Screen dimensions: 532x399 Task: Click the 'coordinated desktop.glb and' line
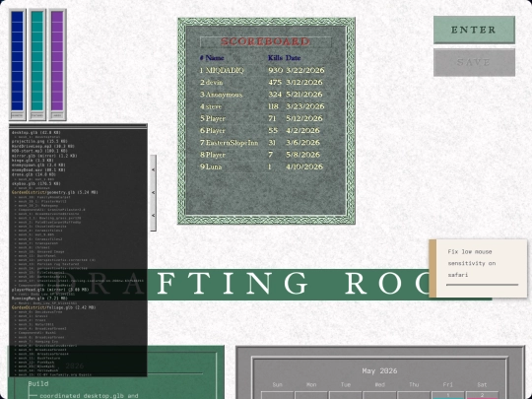(89, 396)
